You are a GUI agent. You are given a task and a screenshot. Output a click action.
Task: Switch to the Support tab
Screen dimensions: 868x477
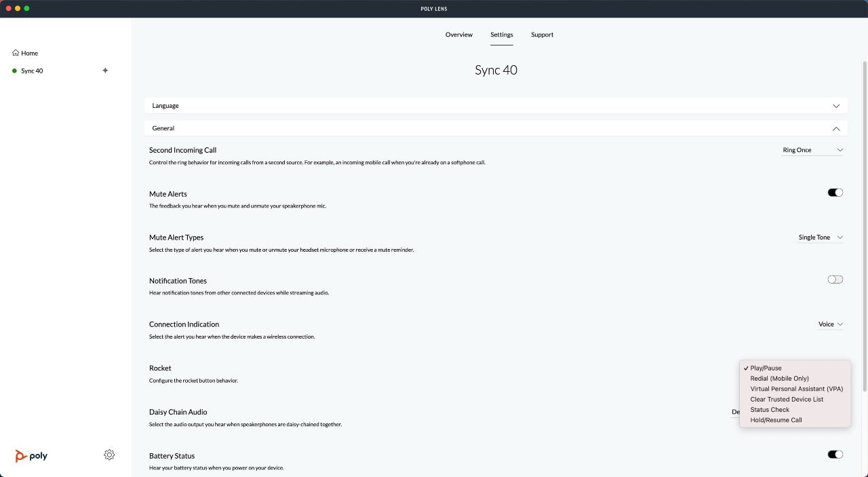click(542, 35)
